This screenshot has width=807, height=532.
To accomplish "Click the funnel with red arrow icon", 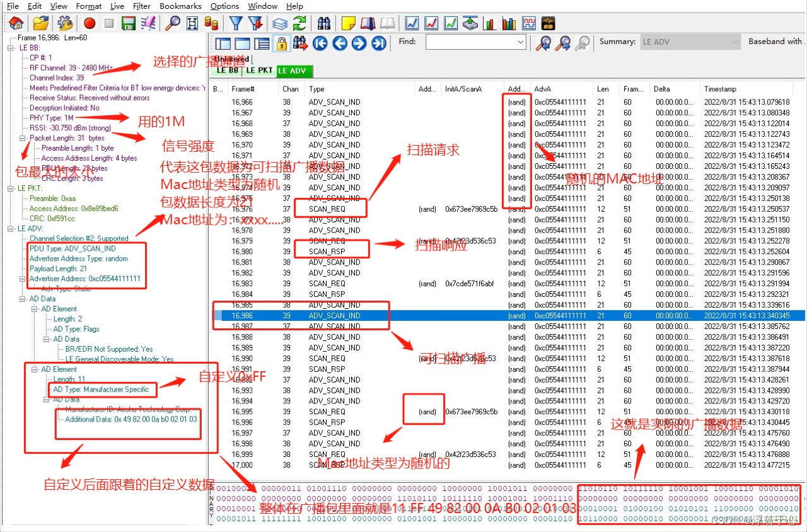I will (x=255, y=23).
